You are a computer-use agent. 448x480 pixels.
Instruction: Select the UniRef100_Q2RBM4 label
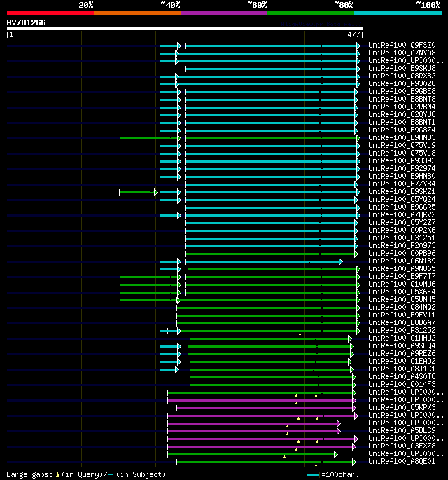[402, 107]
